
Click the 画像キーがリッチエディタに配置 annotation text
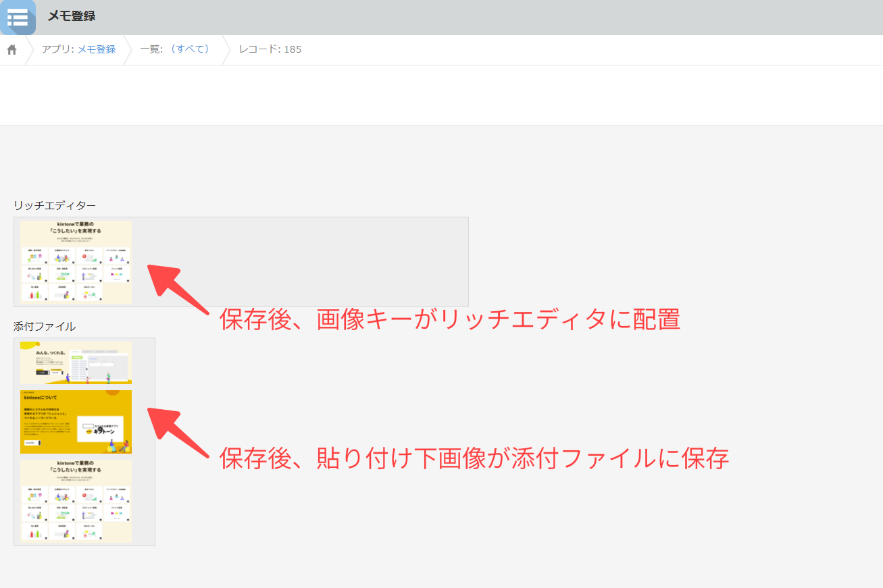point(449,320)
